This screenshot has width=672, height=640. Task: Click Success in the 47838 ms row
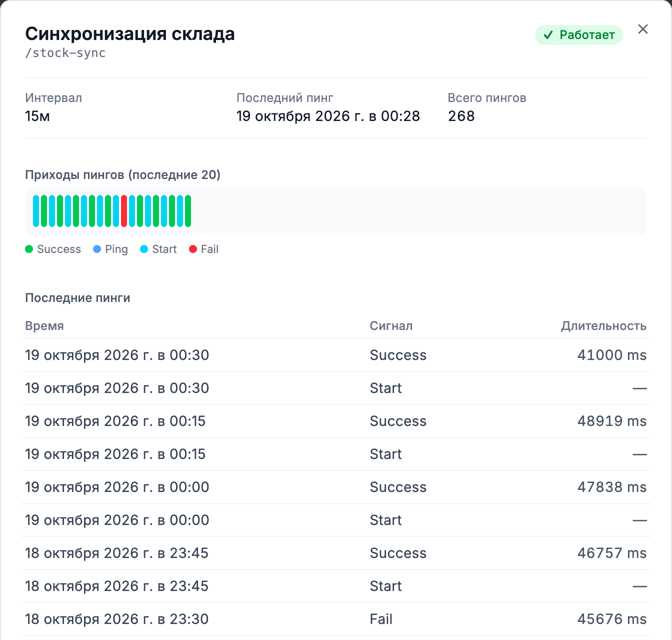point(398,487)
